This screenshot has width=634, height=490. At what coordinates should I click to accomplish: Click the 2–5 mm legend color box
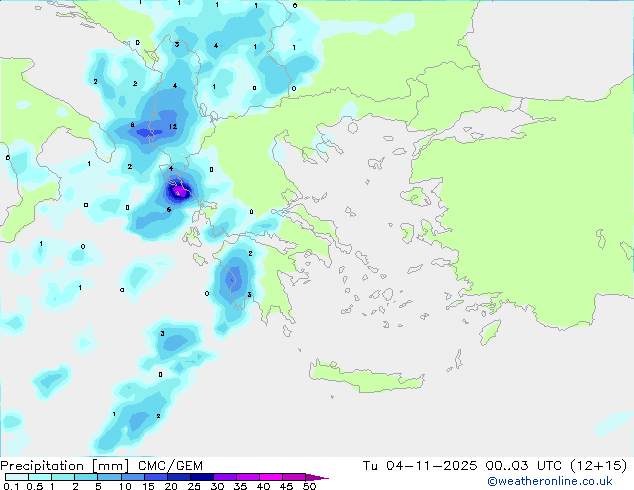[x=86, y=477]
